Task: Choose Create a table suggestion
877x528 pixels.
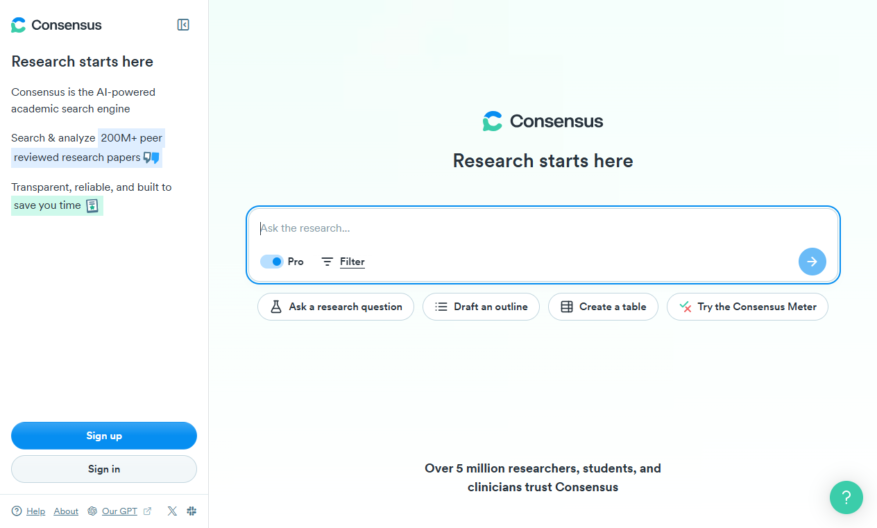Action: [x=603, y=307]
